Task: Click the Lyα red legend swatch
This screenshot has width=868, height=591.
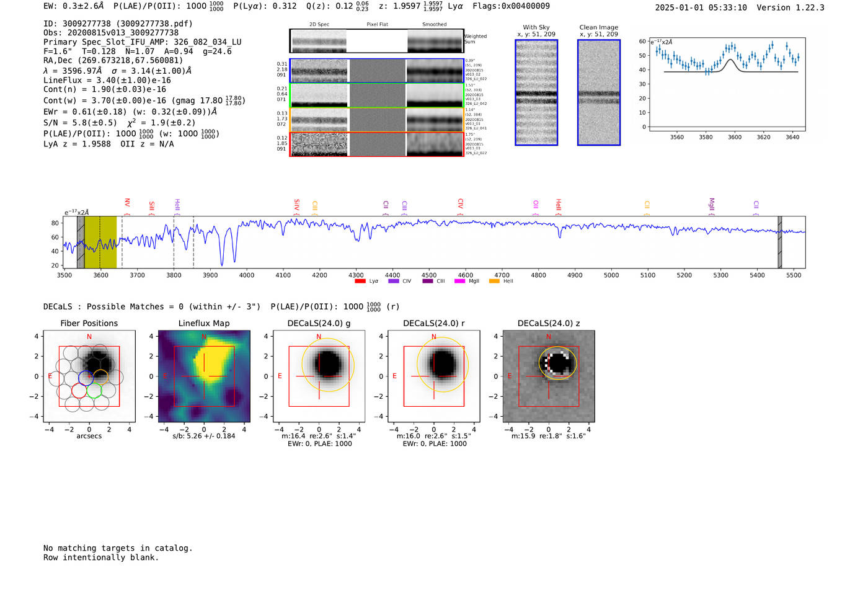Action: coord(360,282)
